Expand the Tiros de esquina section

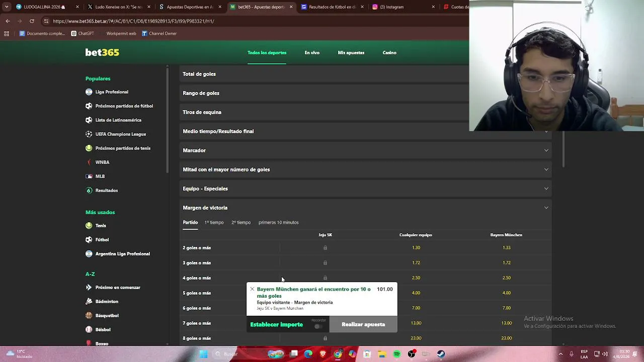click(x=325, y=112)
